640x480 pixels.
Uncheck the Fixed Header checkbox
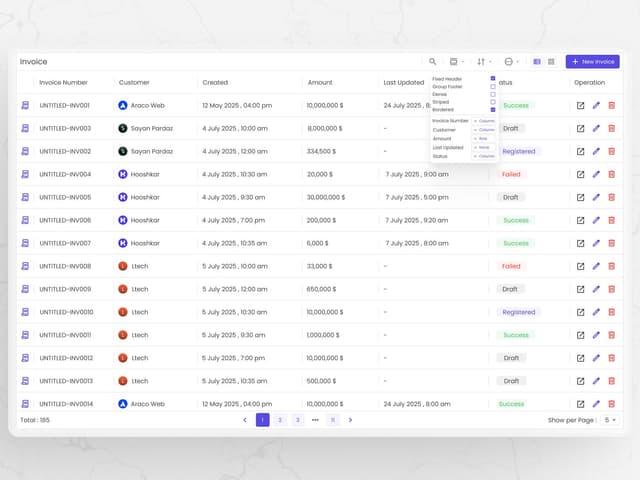coord(493,78)
